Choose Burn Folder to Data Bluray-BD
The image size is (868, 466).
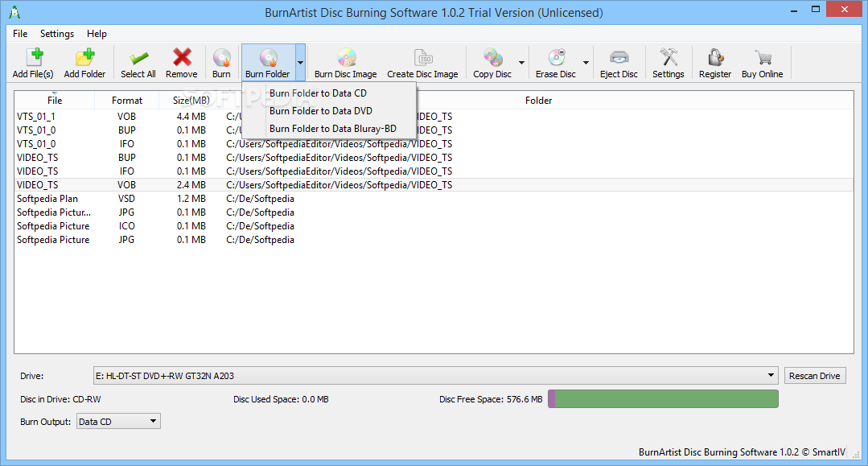click(x=329, y=129)
